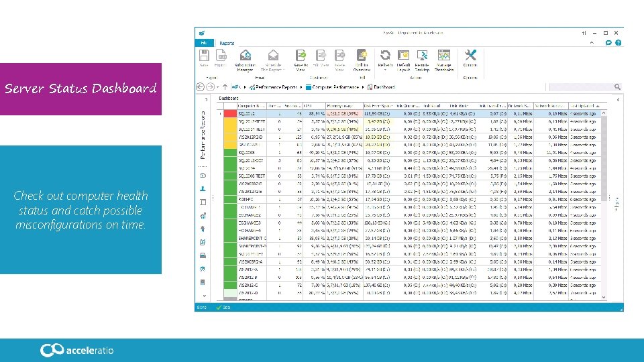Click the printer-like icon in the left sidebar
Viewport: 644px width, 362px height.
coord(203,255)
